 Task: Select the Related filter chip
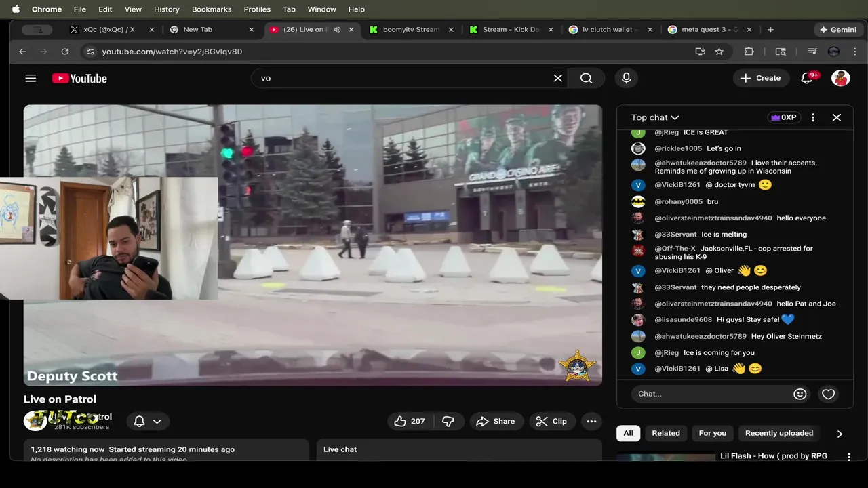pos(666,433)
